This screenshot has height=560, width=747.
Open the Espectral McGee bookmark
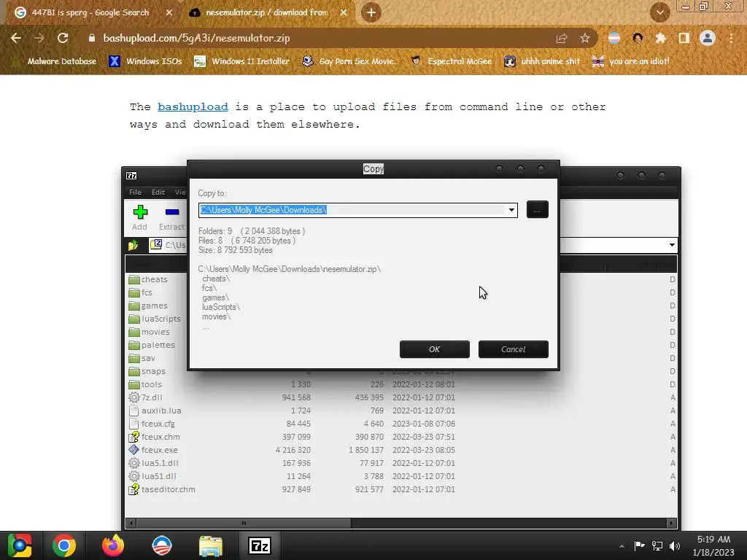[x=451, y=61]
